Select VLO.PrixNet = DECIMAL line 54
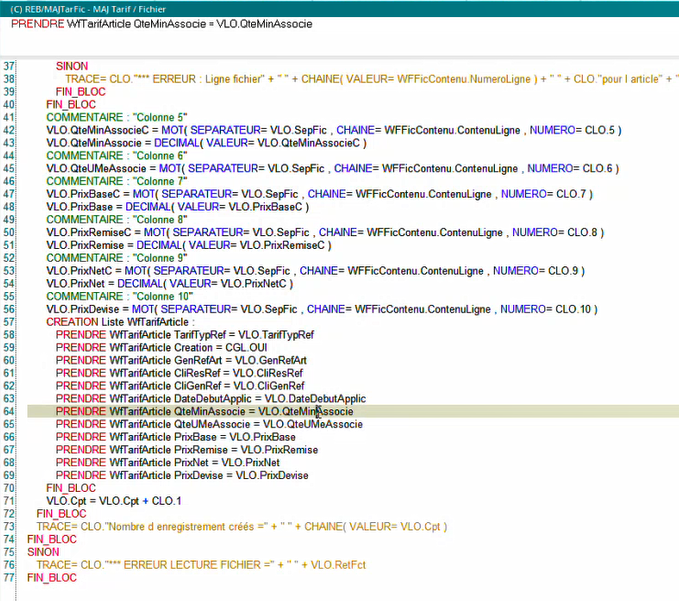The width and height of the screenshot is (679, 601). (170, 284)
